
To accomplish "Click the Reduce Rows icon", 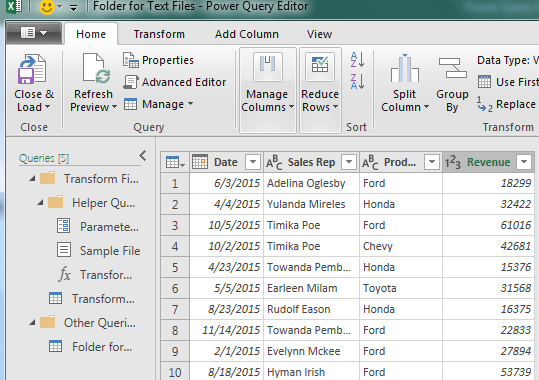I will point(320,66).
